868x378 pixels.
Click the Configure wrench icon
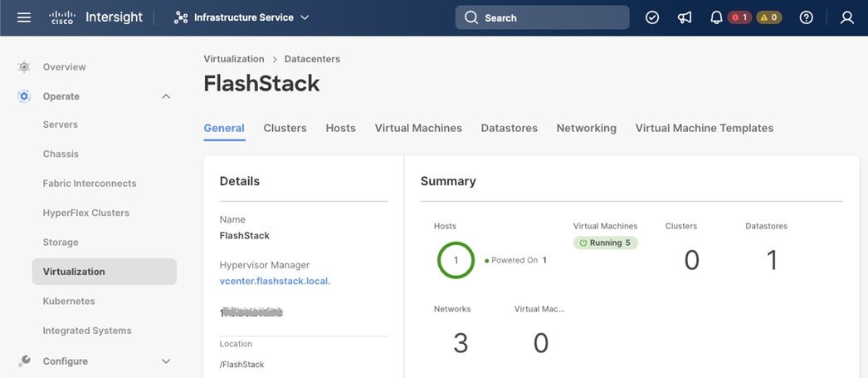point(24,361)
